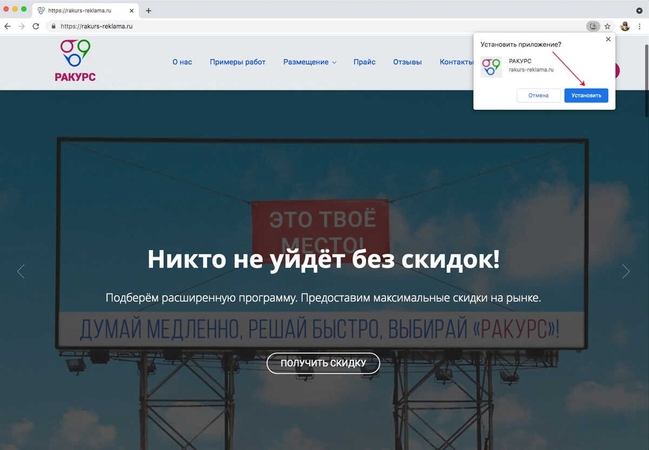Open the Контакты menu item

coord(456,62)
